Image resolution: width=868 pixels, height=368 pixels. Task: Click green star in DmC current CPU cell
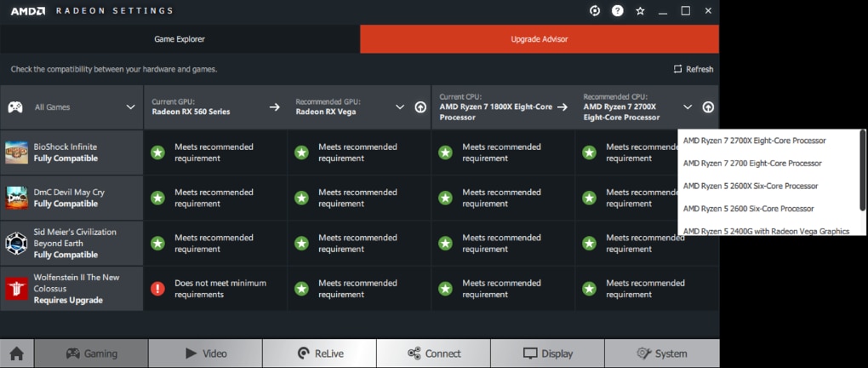(445, 198)
